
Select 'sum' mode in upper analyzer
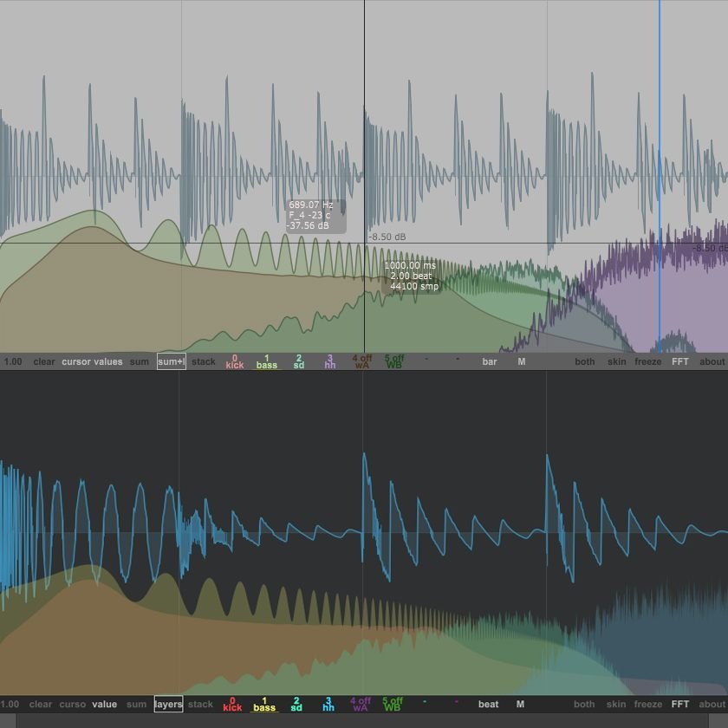(x=140, y=361)
